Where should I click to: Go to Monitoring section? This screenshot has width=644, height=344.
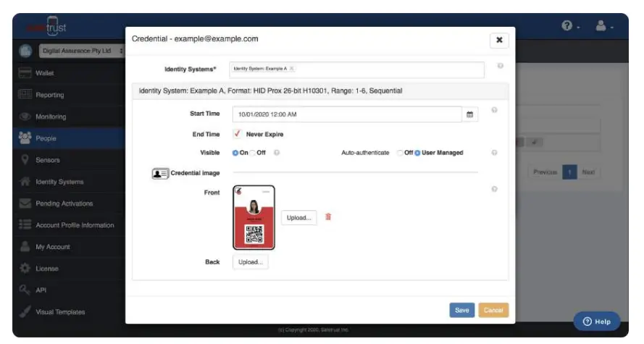pyautogui.click(x=69, y=117)
